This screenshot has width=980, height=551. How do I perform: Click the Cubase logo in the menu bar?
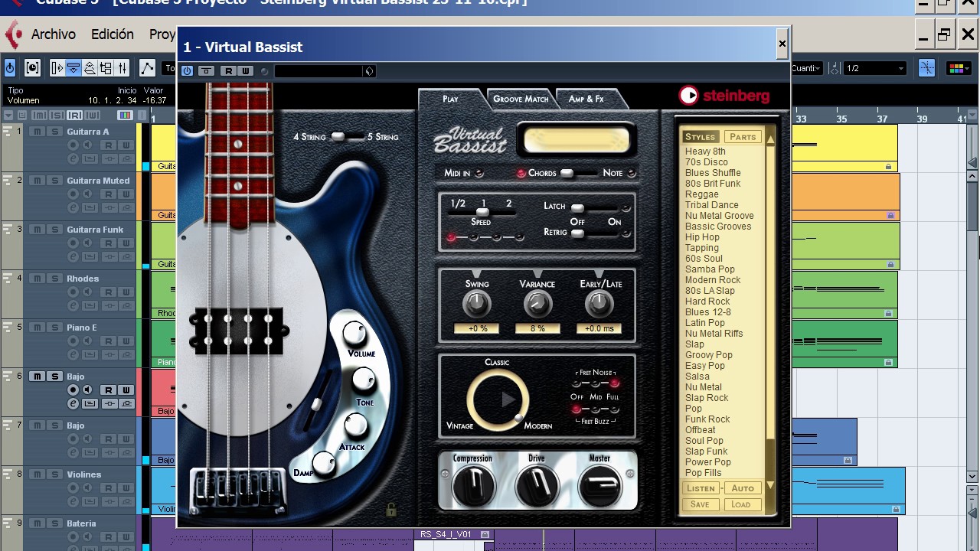coord(13,34)
